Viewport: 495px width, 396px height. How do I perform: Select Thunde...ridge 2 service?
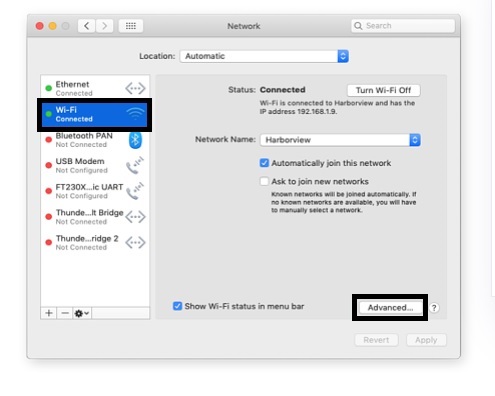[95, 243]
